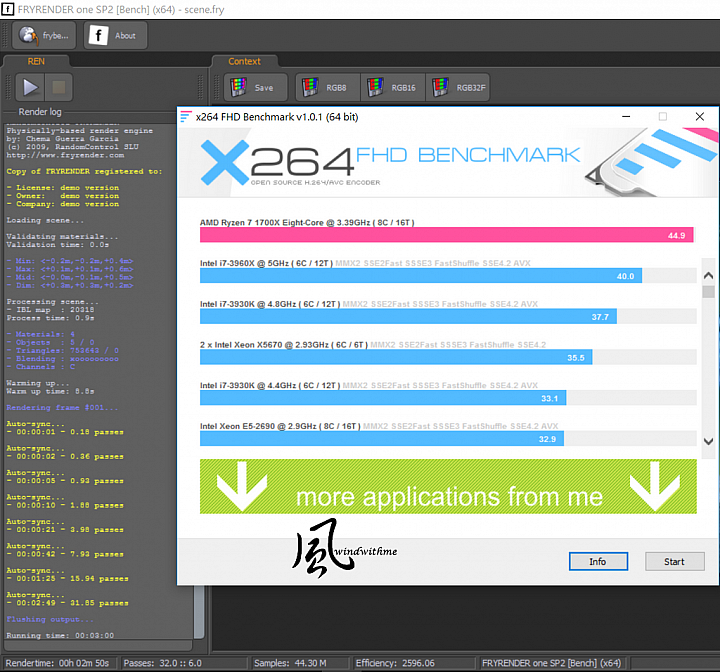This screenshot has width=720, height=672.
Task: Stop rendering with the square stop button
Action: (59, 87)
